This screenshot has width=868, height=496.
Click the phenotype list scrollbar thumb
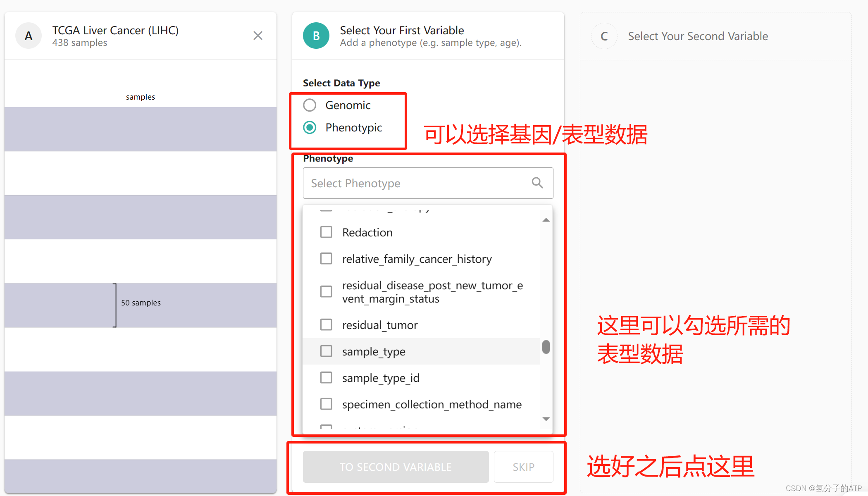tap(546, 347)
